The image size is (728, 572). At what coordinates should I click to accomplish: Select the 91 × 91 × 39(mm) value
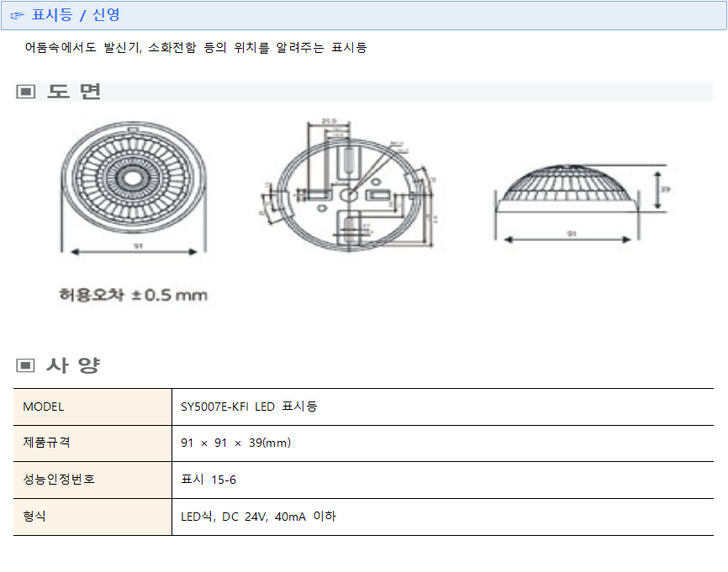click(236, 443)
